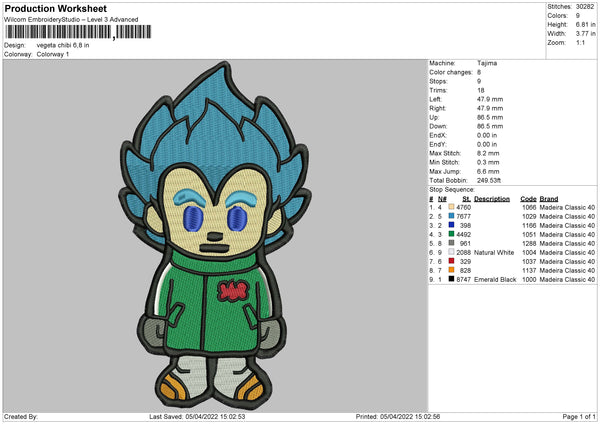The height and width of the screenshot is (424, 600).
Task: Click the beige swatch in stop row 1
Action: [452, 207]
